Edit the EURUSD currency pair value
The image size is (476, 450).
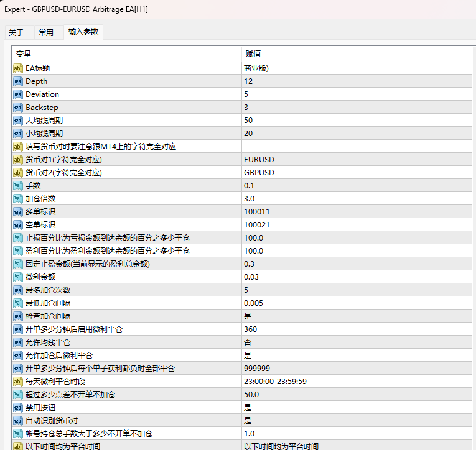tap(357, 160)
